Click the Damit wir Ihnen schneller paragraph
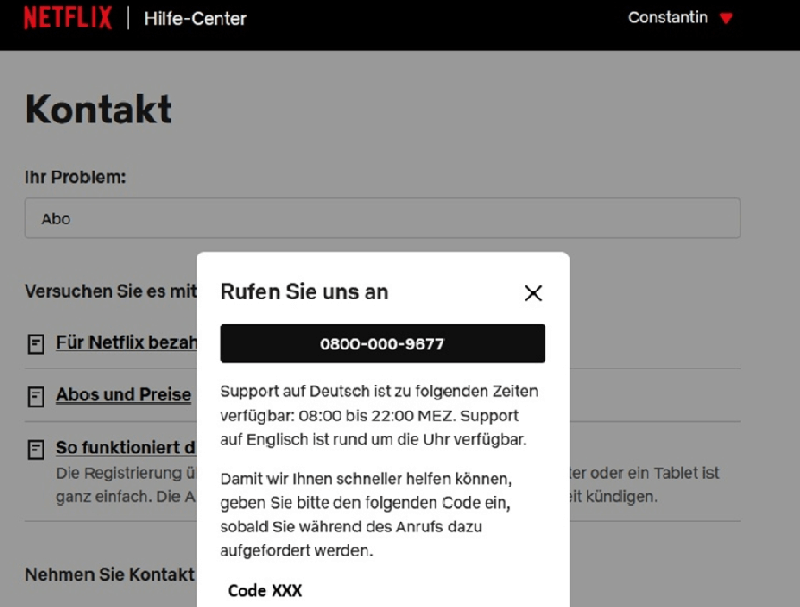800x607 pixels. click(365, 515)
